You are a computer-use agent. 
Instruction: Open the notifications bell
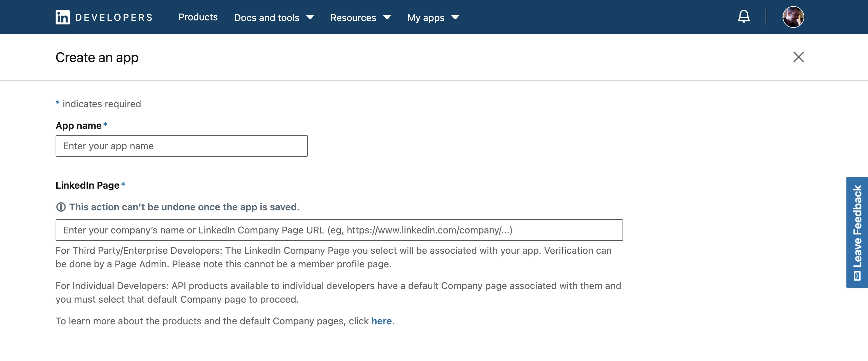pyautogui.click(x=744, y=17)
